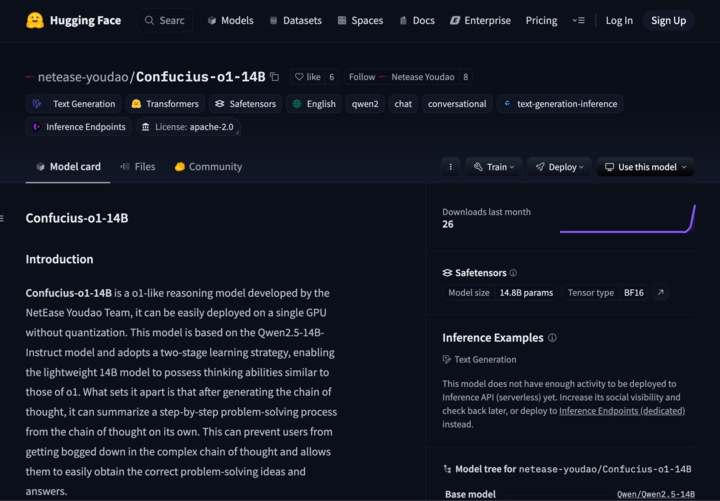The image size is (720, 501).
Task: Select the Inference Endpoints tag
Action: pyautogui.click(x=79, y=127)
